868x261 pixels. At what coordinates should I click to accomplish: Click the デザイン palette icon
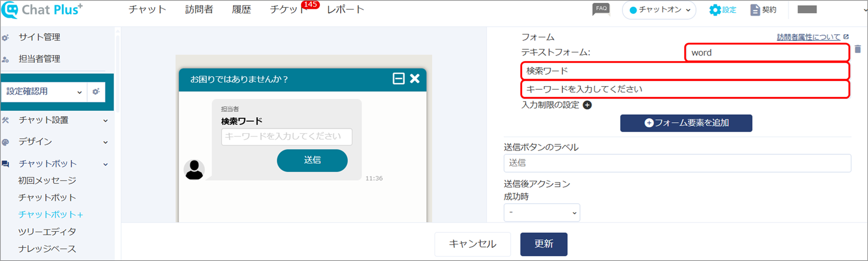(6, 142)
